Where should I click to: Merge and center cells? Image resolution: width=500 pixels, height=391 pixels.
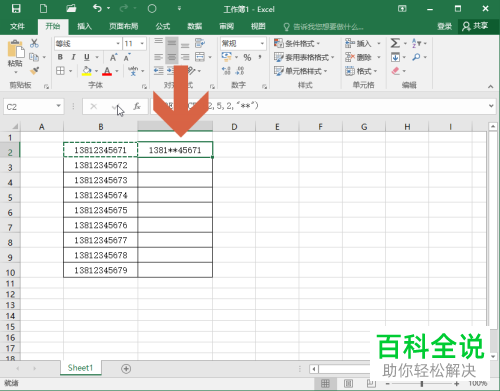tap(200, 57)
